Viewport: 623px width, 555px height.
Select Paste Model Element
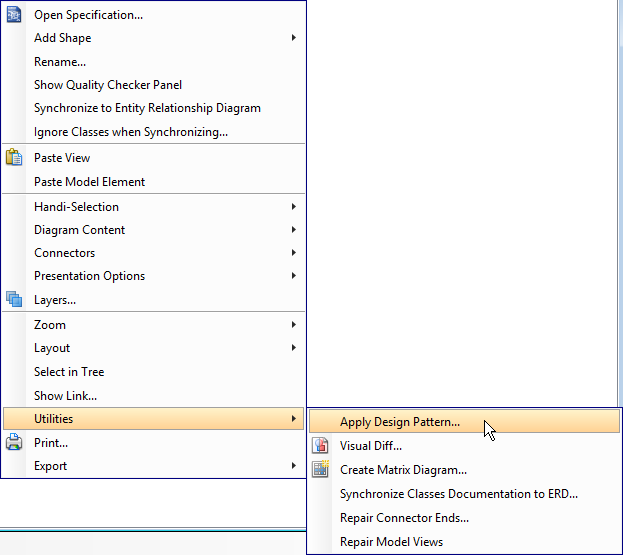[153, 182]
